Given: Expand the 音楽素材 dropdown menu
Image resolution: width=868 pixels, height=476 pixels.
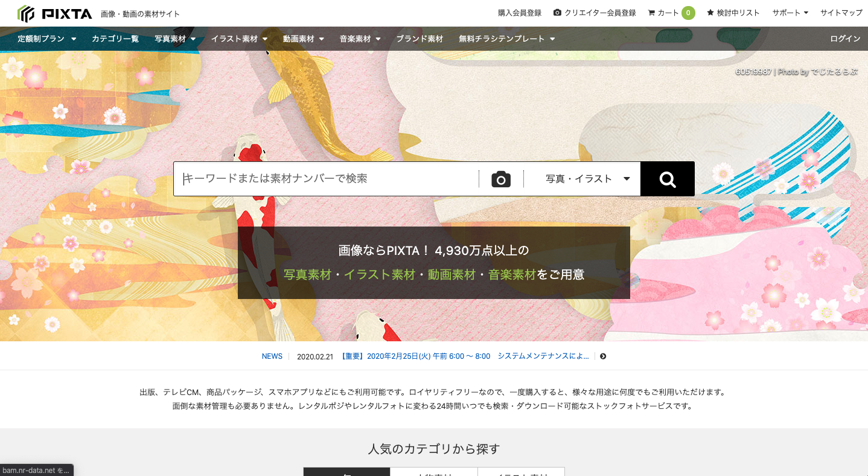Looking at the screenshot, I should click(x=360, y=39).
